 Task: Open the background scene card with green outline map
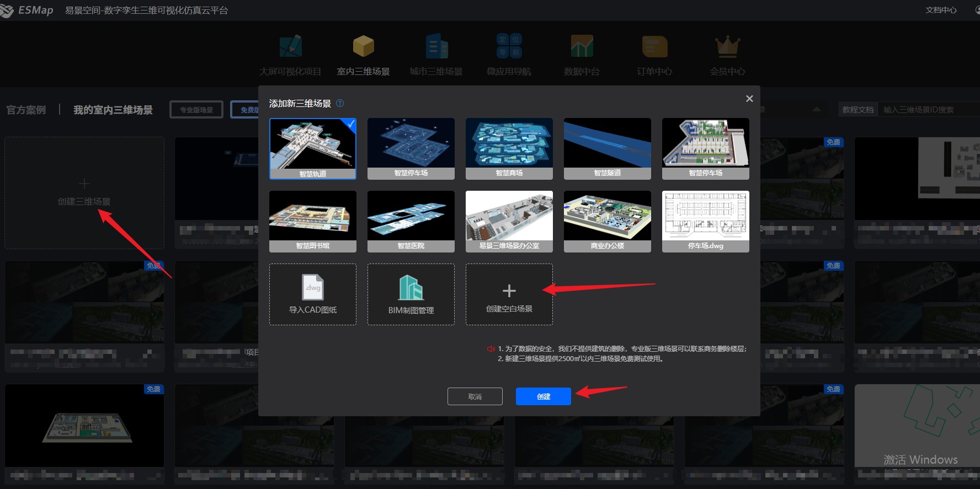[917, 433]
